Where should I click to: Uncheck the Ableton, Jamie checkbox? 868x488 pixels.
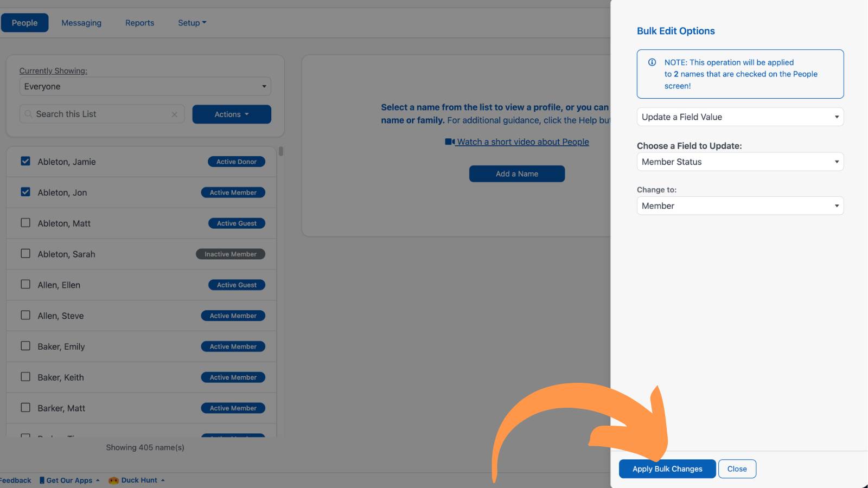(25, 161)
